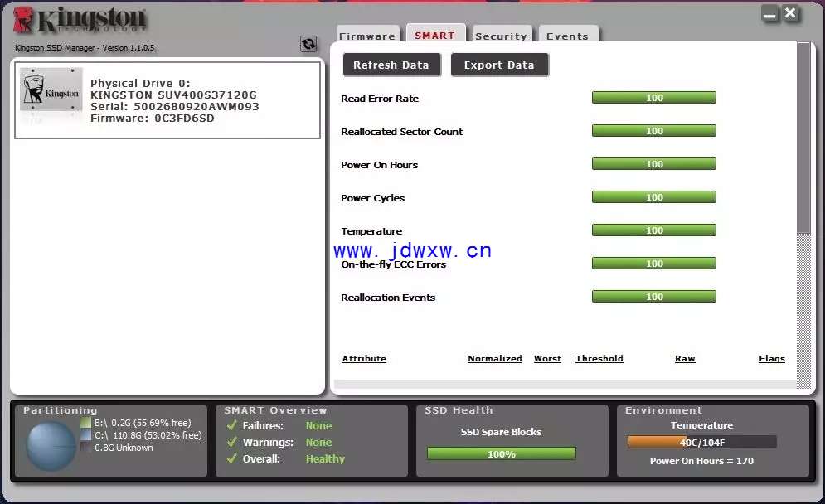This screenshot has width=825, height=504.
Task: Select the Kingston drive thumbnail image
Action: (51, 90)
